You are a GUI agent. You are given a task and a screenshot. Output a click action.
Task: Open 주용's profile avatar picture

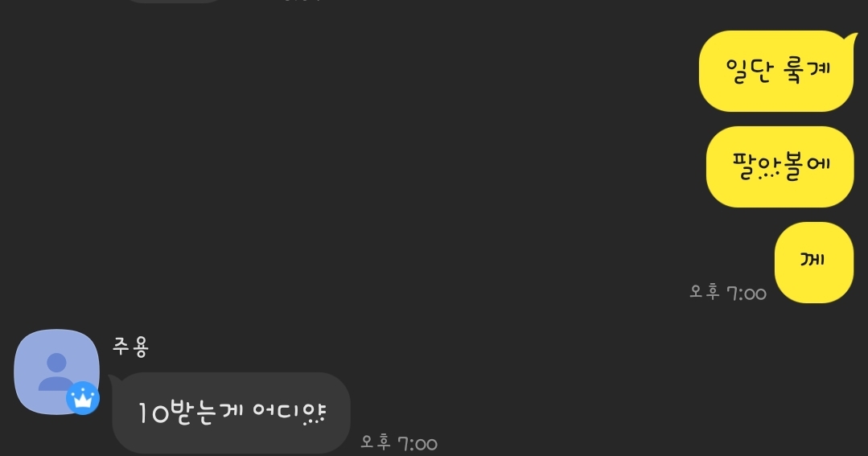tap(56, 372)
